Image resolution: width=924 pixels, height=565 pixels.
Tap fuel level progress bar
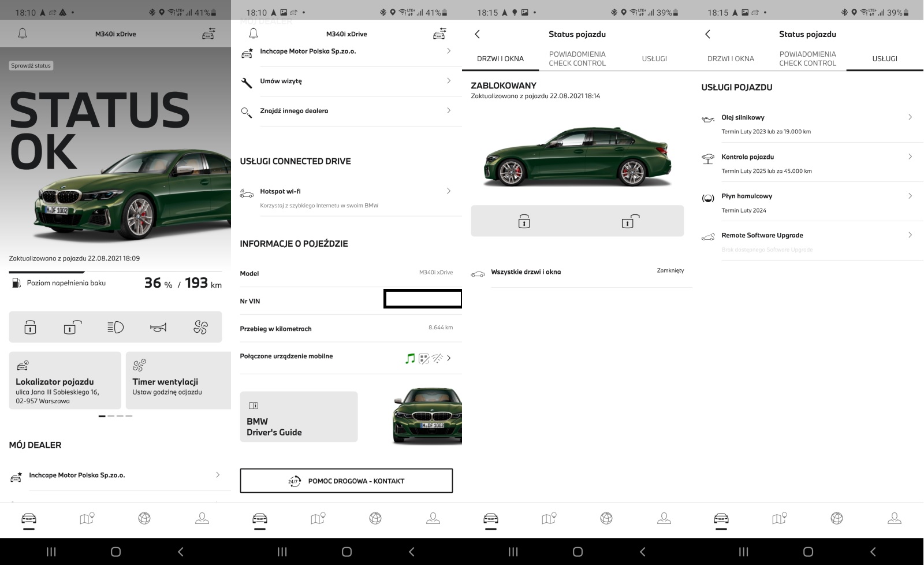click(115, 272)
